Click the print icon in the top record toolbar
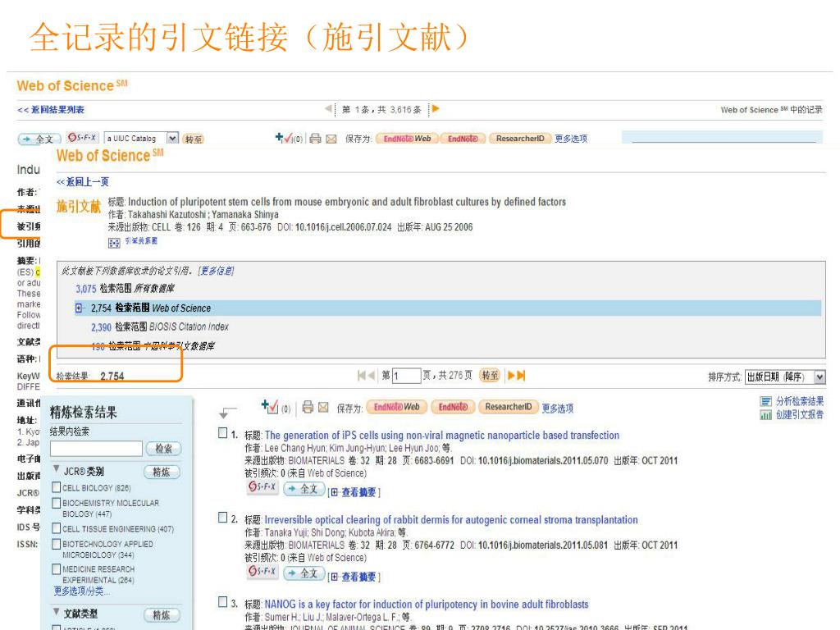Screen dimensions: 840x630 point(315,138)
